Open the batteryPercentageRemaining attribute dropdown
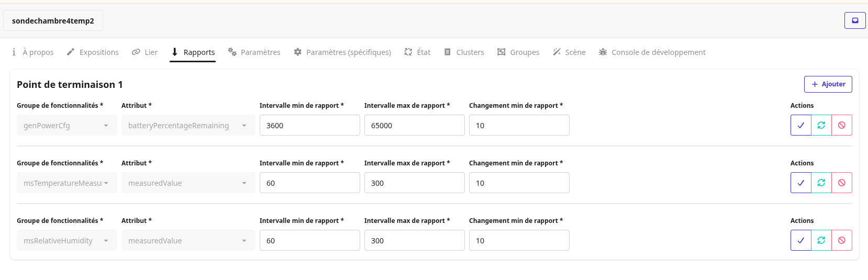The image size is (868, 280). tap(188, 125)
